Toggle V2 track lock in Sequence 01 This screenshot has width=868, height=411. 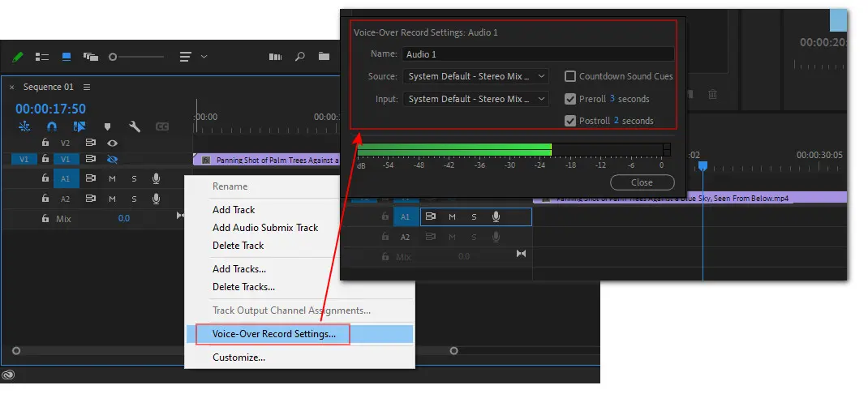[45, 143]
